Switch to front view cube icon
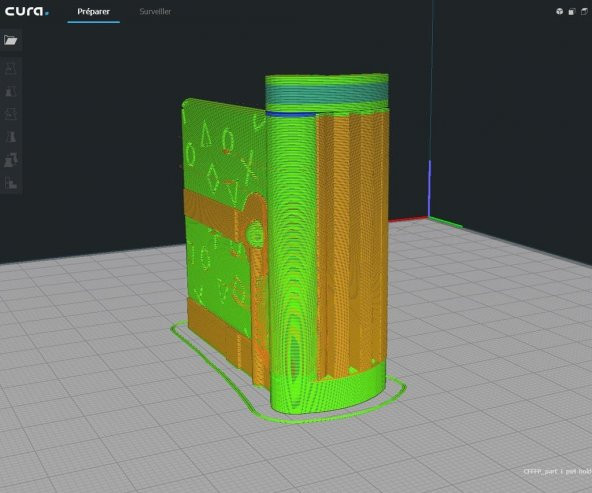The height and width of the screenshot is (493, 592). tap(572, 12)
